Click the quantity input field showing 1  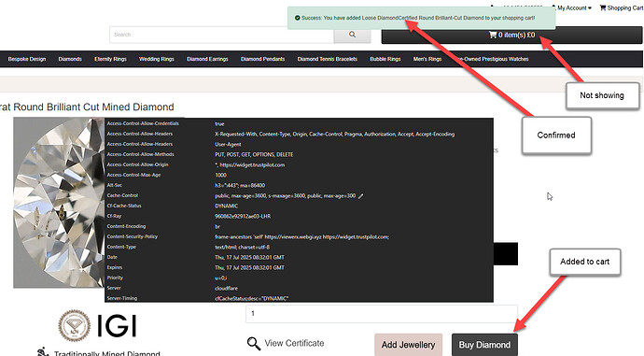(x=382, y=314)
